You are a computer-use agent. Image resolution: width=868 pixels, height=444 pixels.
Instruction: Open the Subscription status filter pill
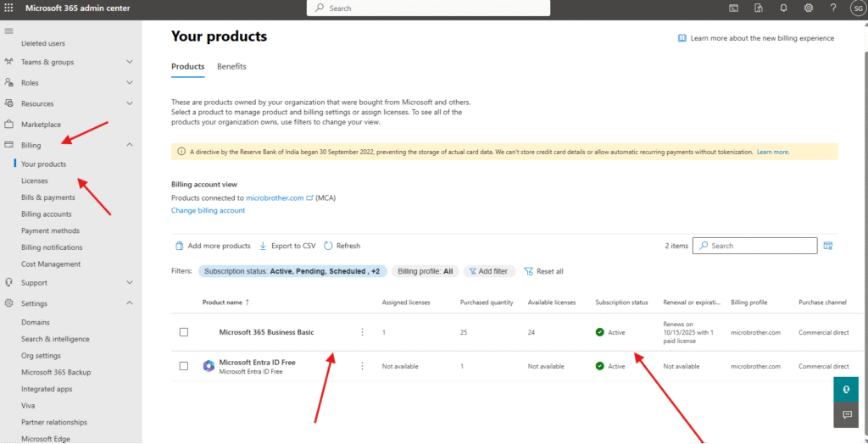pos(292,271)
